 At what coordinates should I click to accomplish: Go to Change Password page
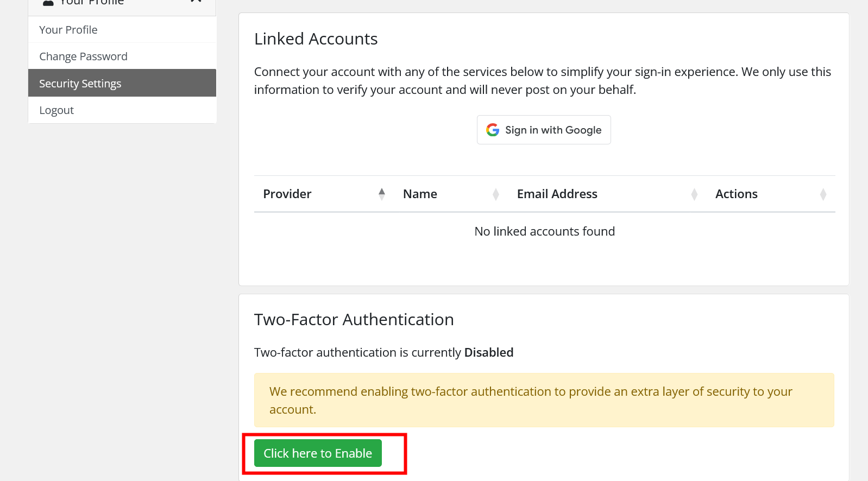83,56
